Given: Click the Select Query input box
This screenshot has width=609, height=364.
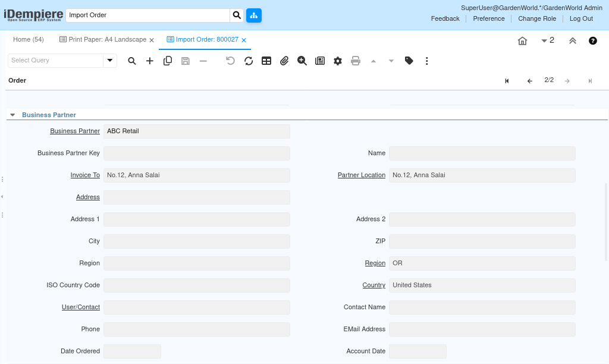Looking at the screenshot, I should click(55, 60).
